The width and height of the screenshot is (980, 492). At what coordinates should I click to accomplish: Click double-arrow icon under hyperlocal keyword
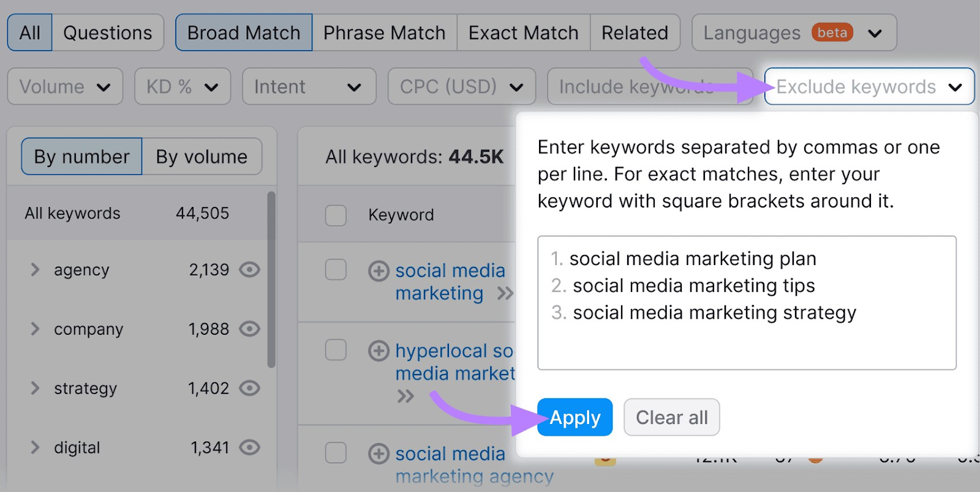(405, 397)
